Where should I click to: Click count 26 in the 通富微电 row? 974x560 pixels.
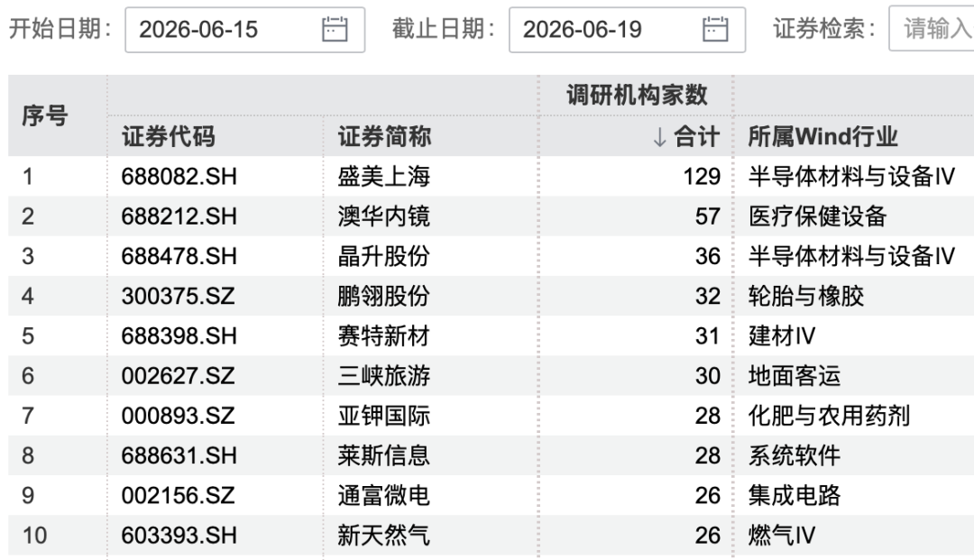(x=708, y=495)
